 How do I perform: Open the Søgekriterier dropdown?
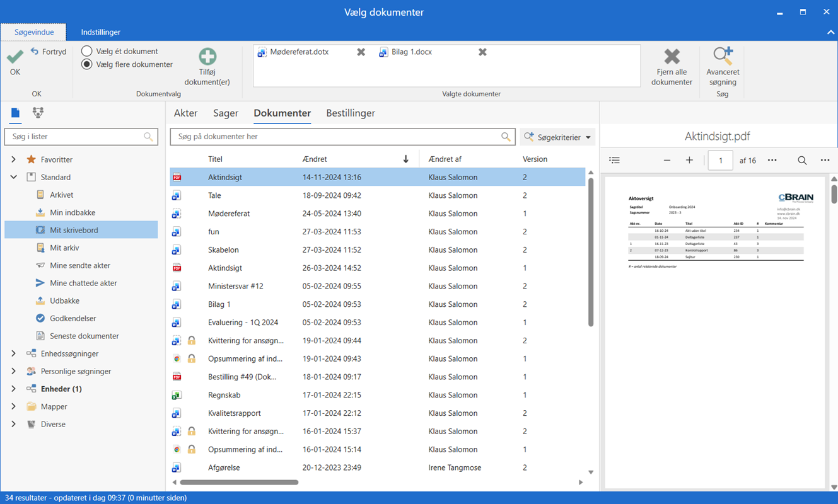pyautogui.click(x=557, y=137)
